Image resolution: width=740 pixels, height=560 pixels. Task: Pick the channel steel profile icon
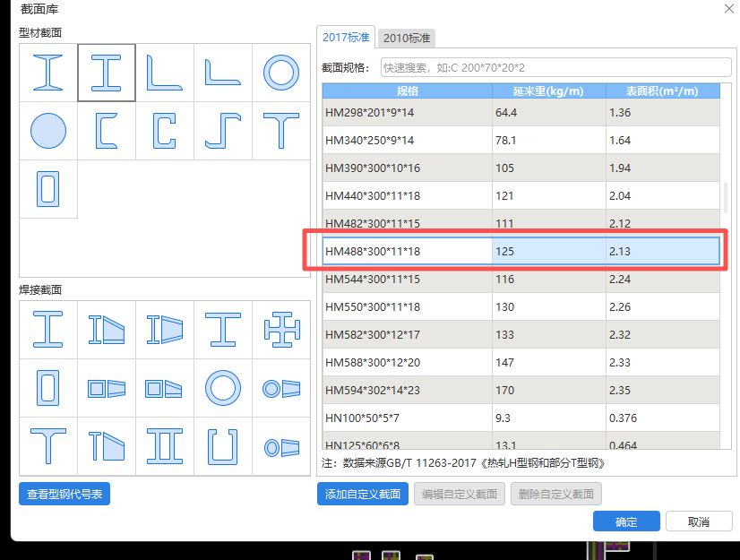[x=107, y=131]
